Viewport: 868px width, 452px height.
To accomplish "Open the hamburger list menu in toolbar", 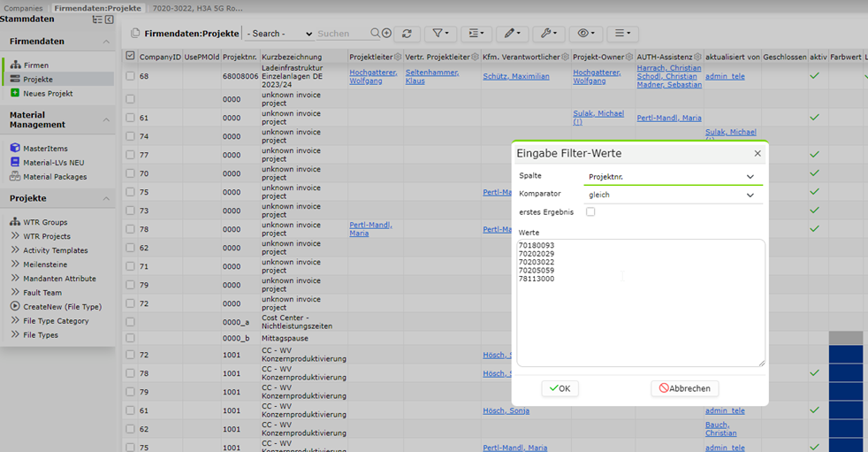I will click(x=622, y=34).
